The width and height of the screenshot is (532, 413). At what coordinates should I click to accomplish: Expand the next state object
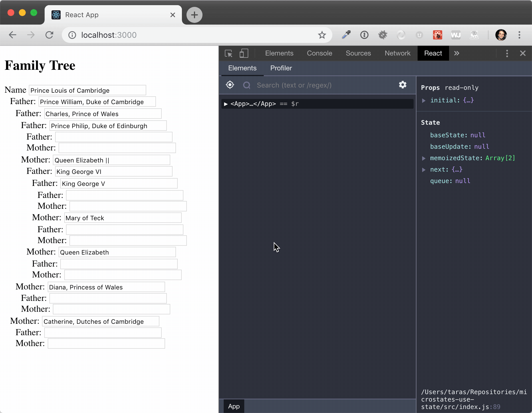tap(424, 169)
